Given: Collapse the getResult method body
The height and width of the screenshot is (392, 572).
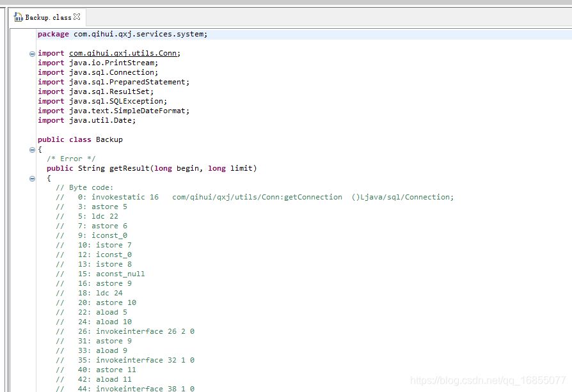Looking at the screenshot, I should (32, 178).
